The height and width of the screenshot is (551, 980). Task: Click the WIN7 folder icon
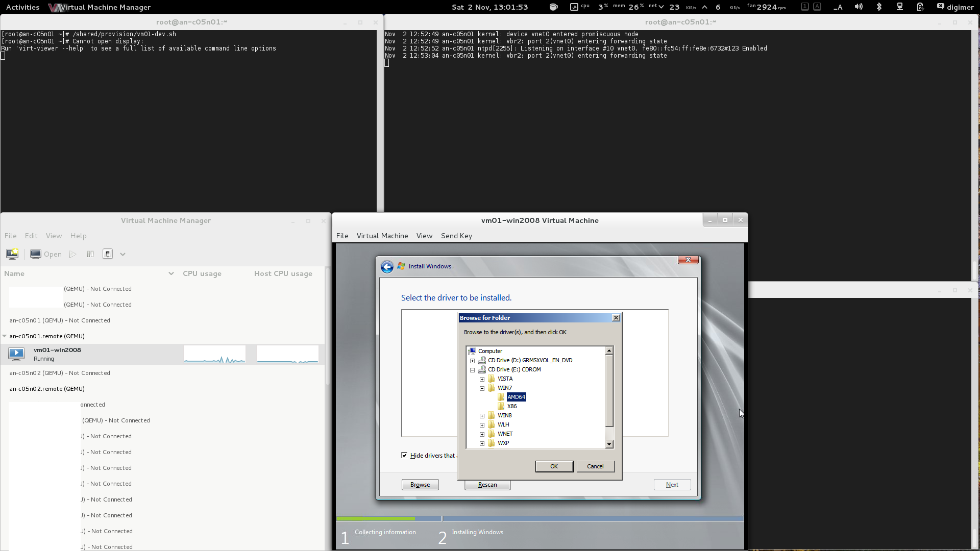tap(491, 388)
